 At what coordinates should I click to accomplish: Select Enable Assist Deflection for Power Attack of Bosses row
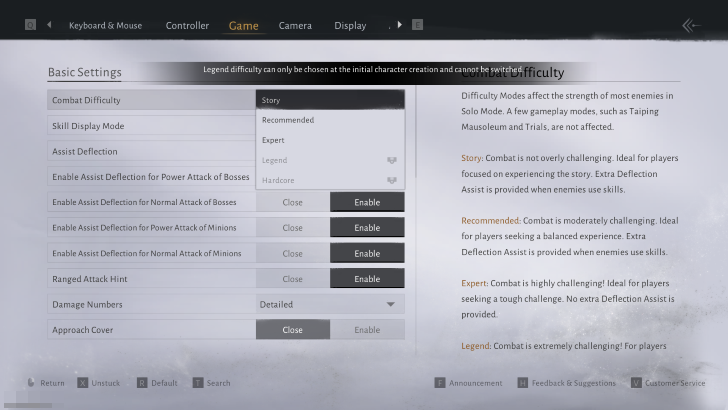[151, 176]
